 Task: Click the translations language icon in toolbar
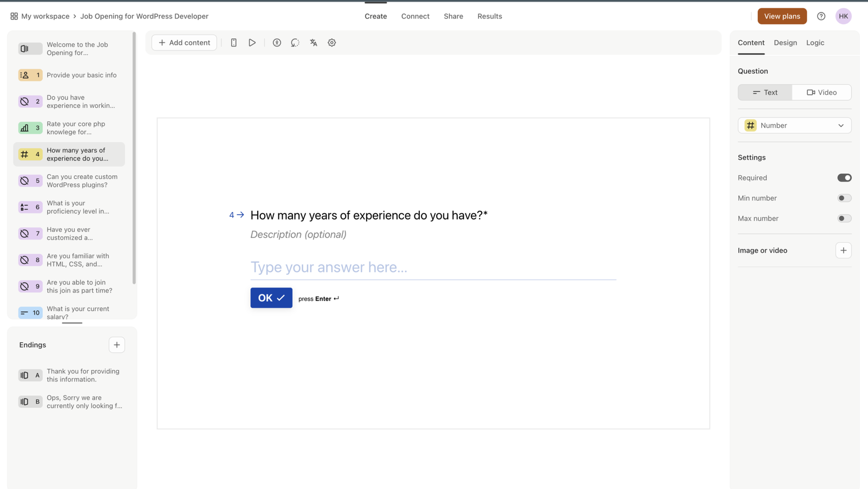313,42
